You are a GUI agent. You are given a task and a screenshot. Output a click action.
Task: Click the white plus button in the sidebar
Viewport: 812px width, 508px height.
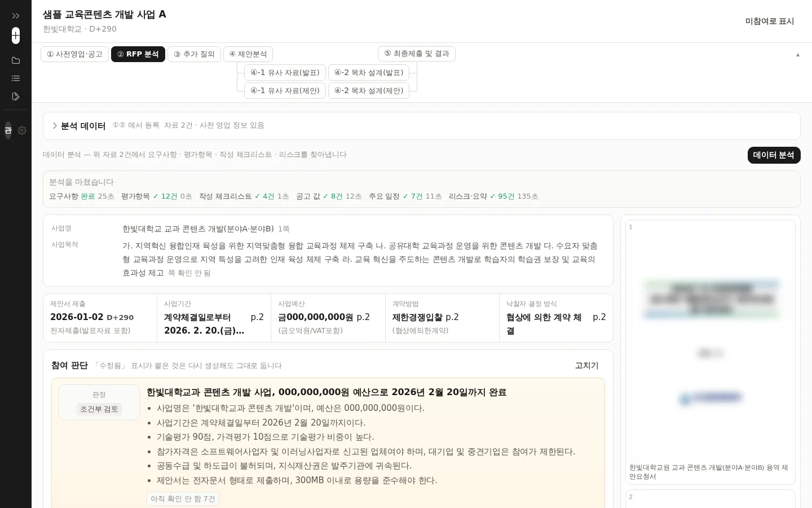pos(16,36)
